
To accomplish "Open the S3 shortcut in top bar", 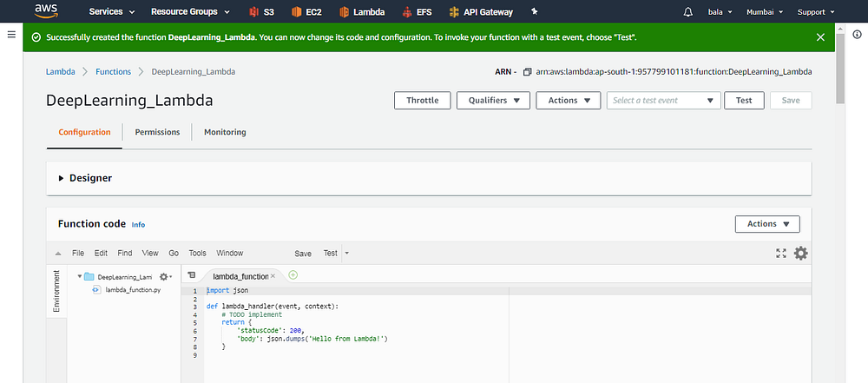I will 261,11.
